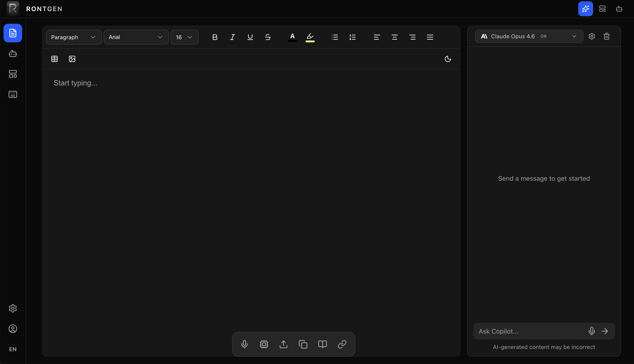
Task: Copy the document content
Action: coord(303,344)
